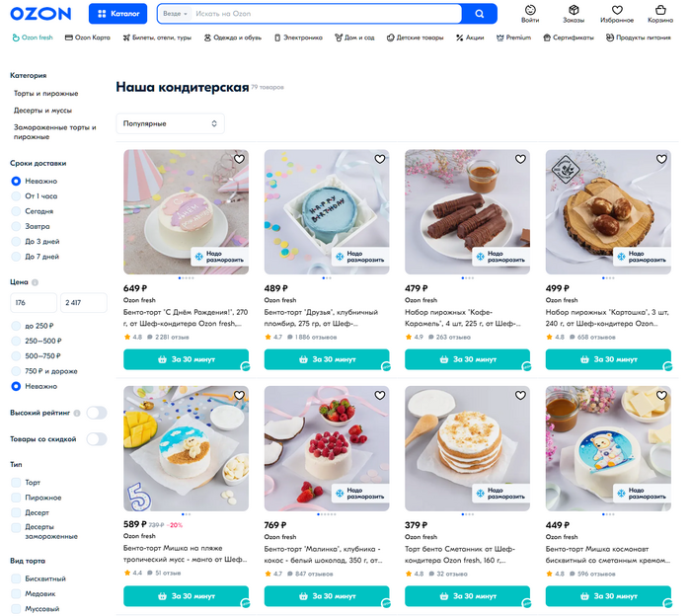
Task: Open the Избранное favorites icon
Action: point(617,14)
